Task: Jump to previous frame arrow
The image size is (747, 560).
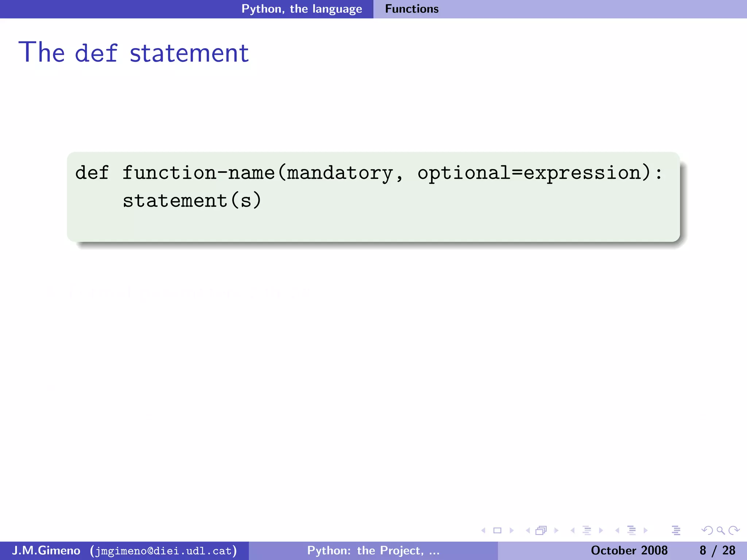Action: (528, 530)
